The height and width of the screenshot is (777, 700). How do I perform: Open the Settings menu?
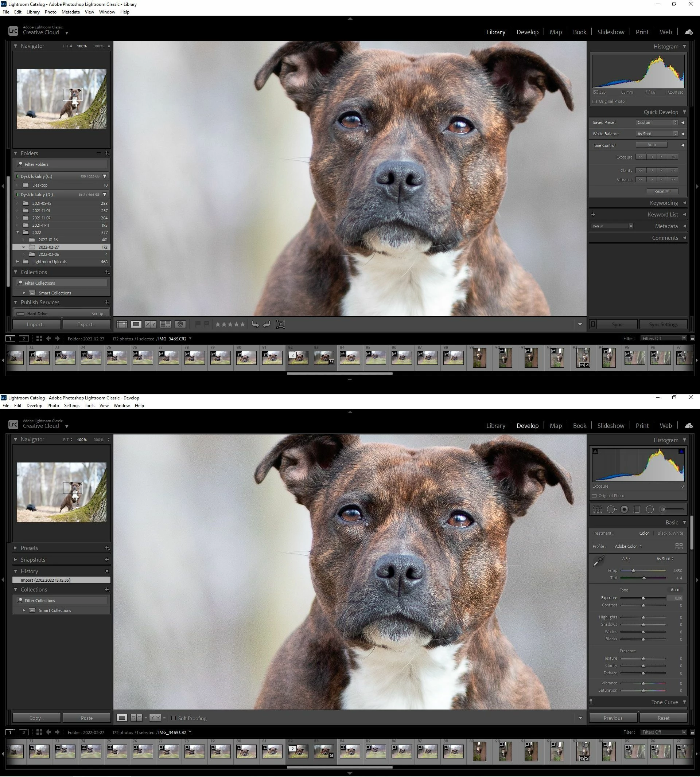71,405
